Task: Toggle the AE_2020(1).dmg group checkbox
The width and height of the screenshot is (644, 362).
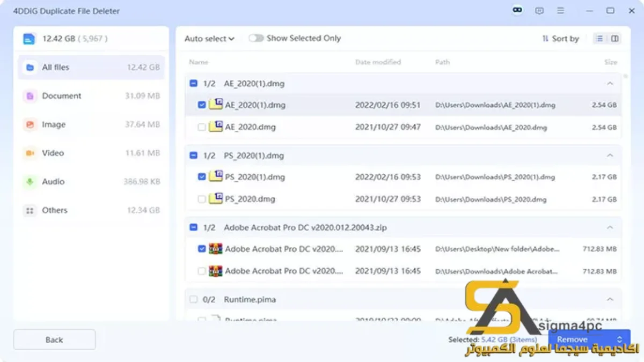Action: [x=193, y=84]
